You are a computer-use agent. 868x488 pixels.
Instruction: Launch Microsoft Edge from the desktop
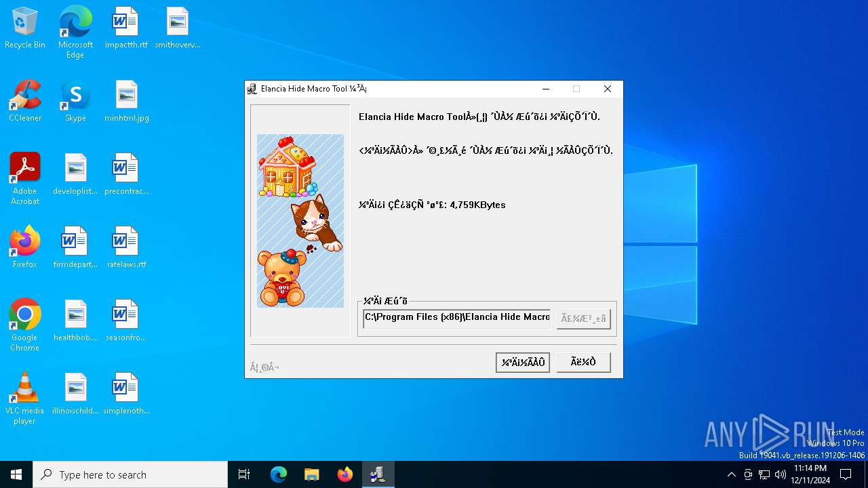coord(75,33)
